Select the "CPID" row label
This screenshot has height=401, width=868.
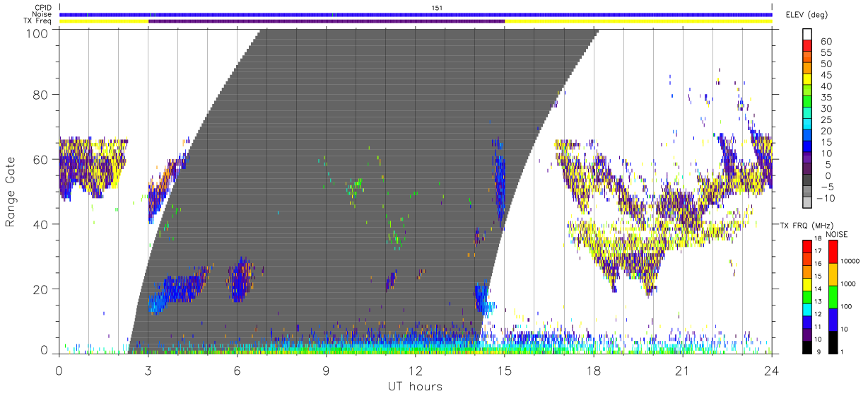point(42,7)
